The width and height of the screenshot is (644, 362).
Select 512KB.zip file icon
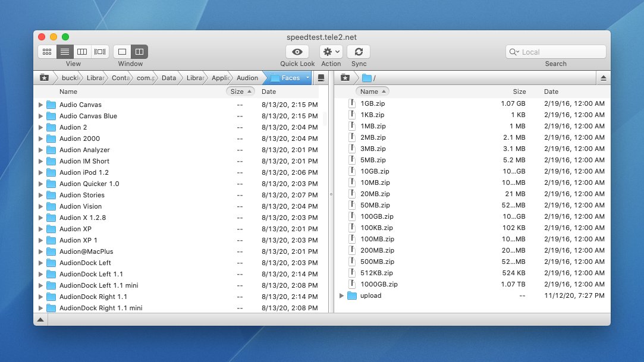(352, 273)
